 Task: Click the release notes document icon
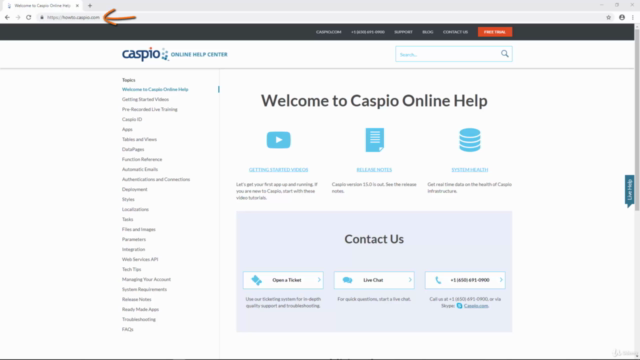[x=374, y=140]
